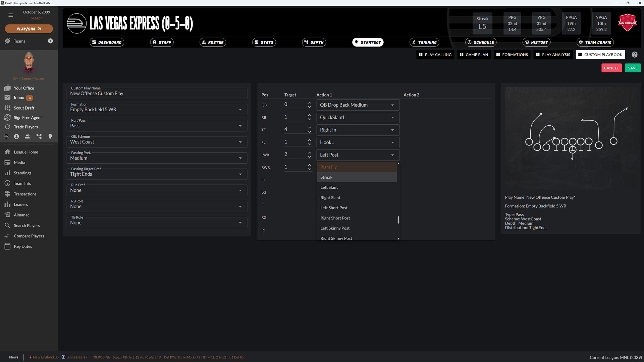Click the AMERICAN conference shield logo
The width and height of the screenshot is (644, 362).
pos(627,22)
